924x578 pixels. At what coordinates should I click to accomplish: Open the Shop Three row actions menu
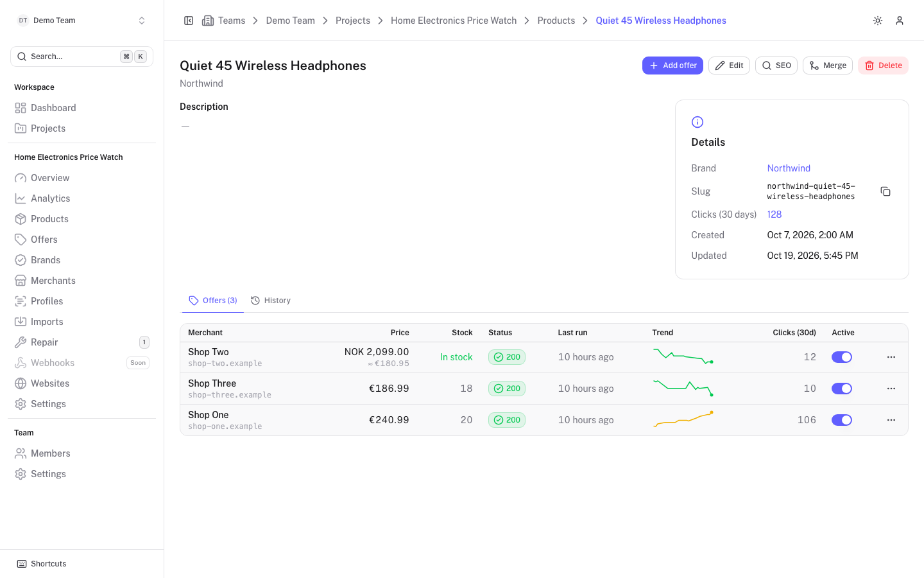[x=891, y=389]
